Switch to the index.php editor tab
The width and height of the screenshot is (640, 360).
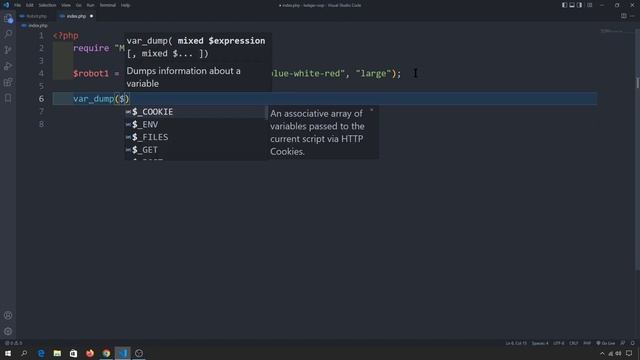76,16
